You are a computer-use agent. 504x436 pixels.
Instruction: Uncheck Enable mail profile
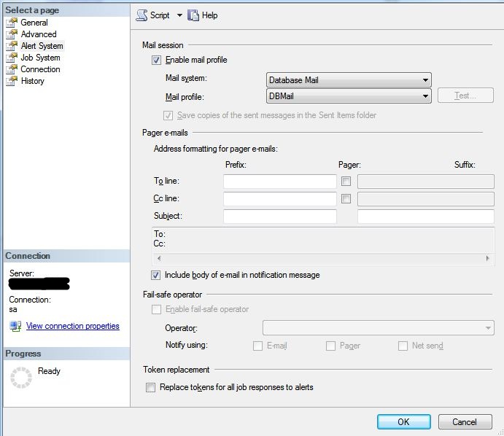click(156, 60)
